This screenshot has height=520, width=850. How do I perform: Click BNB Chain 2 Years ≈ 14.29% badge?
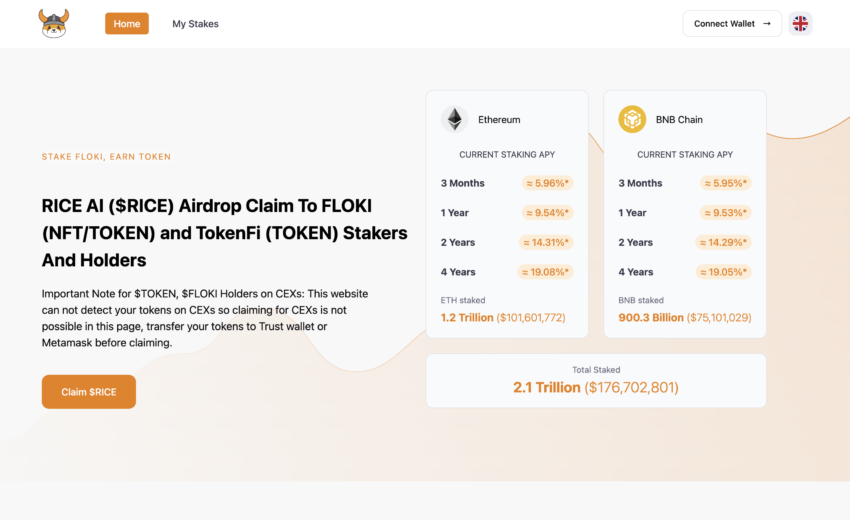coord(723,242)
